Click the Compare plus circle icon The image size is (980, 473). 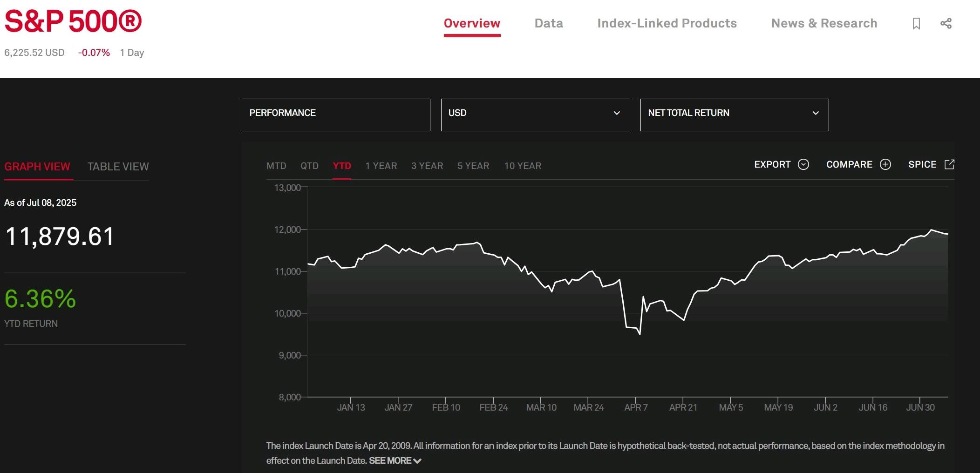(x=885, y=164)
